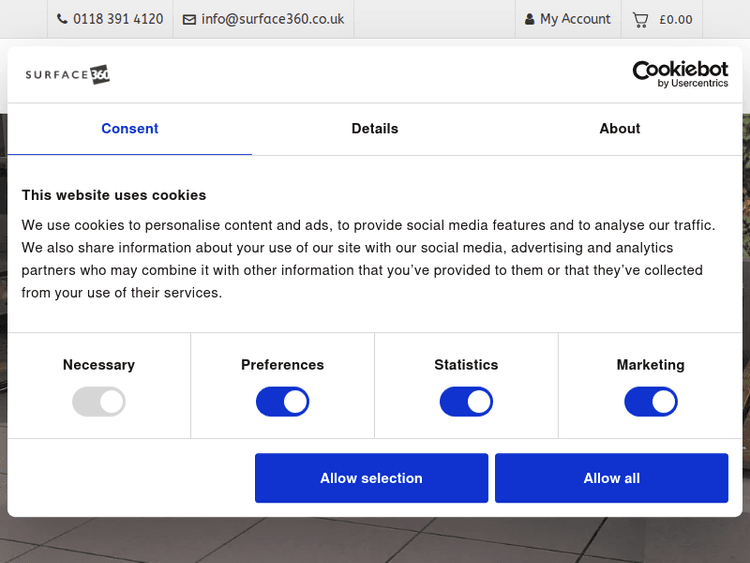Toggle the Necessary cookies switch

pos(98,402)
